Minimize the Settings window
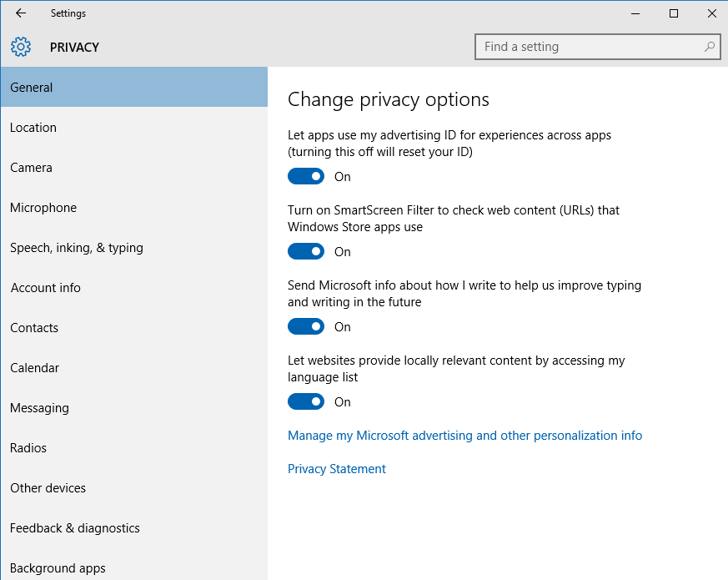728x580 pixels. [635, 13]
